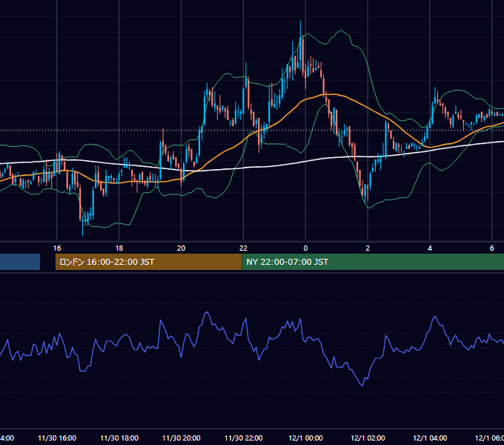Select the blue session bar before London
Screen dimensions: 504x445
(x=20, y=262)
